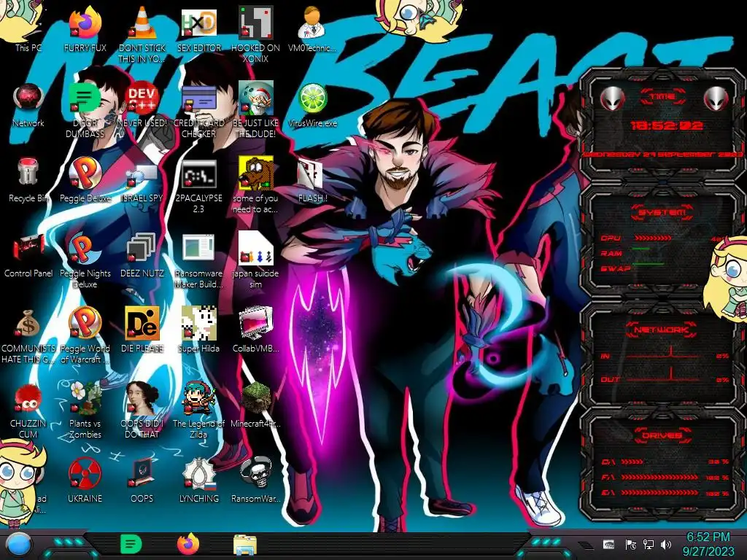Screen dimensions: 747x560
Task: Open the Recycle Bin
Action: [x=28, y=180]
